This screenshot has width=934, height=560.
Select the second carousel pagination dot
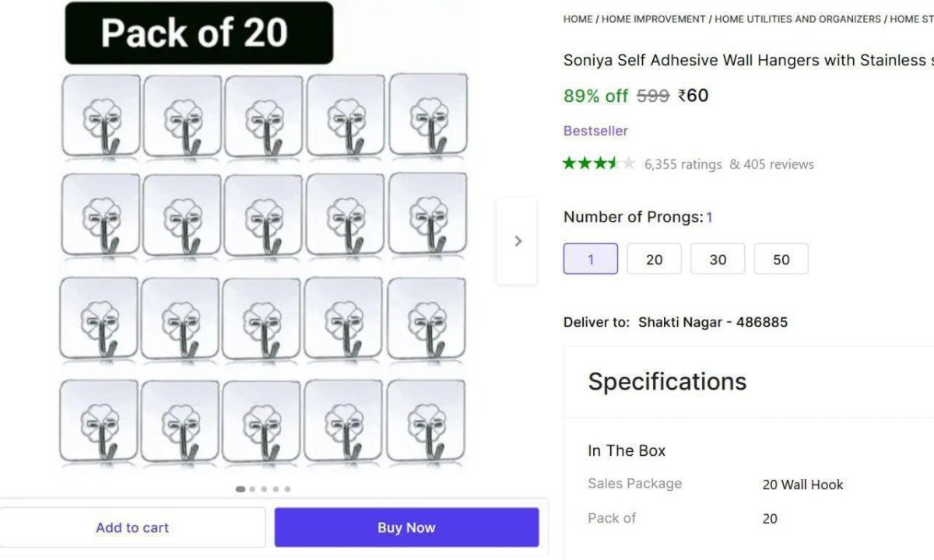click(x=252, y=489)
